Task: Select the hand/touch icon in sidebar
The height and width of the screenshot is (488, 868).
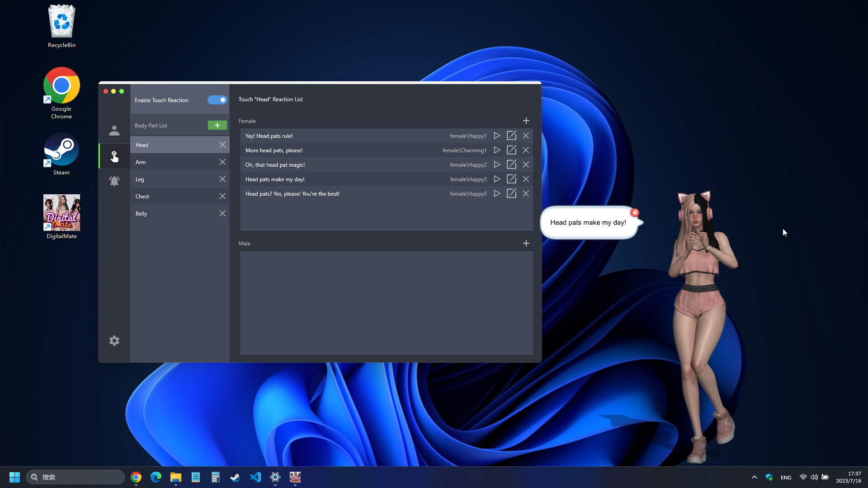Action: pyautogui.click(x=114, y=155)
